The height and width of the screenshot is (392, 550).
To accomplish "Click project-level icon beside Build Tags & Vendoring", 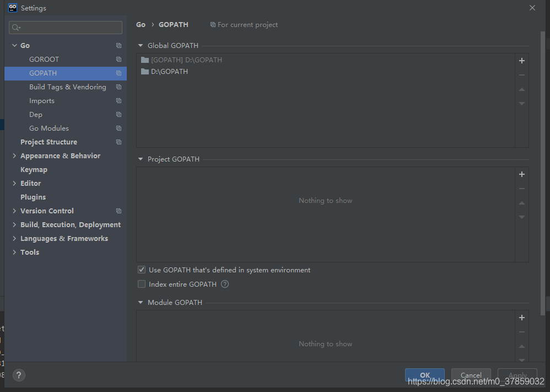I will 118,87.
